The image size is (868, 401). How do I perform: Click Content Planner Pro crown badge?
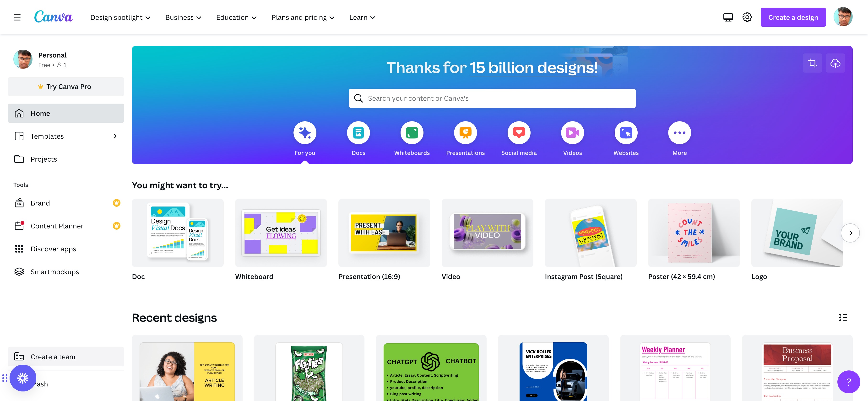tap(116, 226)
